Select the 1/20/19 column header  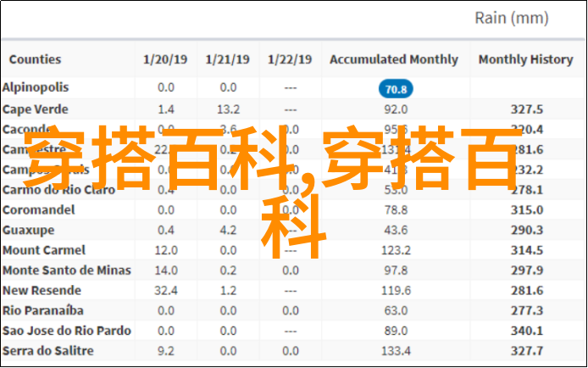point(166,59)
